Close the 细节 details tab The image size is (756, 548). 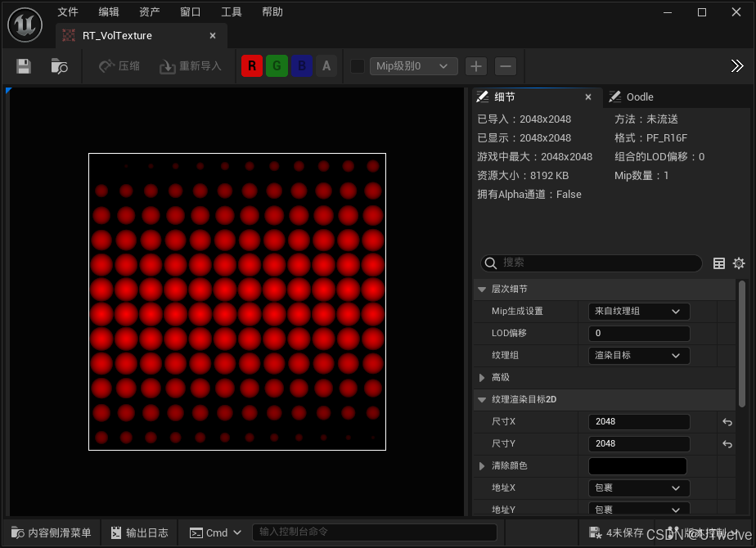click(588, 97)
